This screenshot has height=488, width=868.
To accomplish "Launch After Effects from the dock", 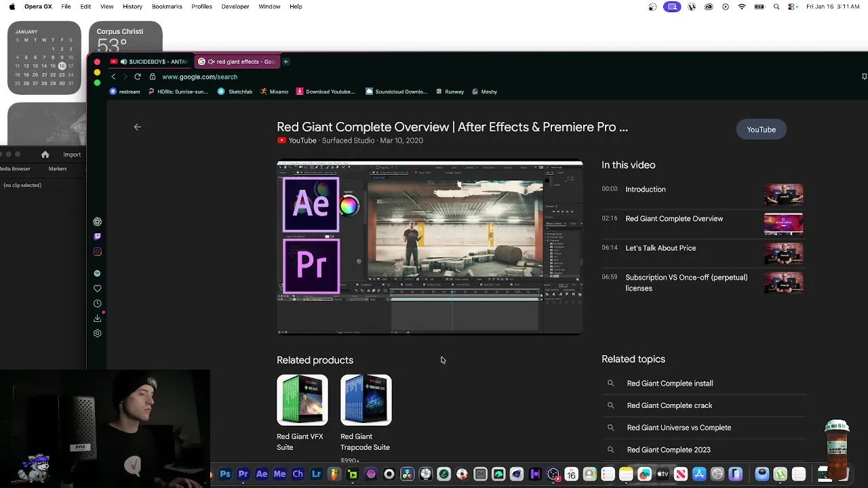I will click(262, 474).
